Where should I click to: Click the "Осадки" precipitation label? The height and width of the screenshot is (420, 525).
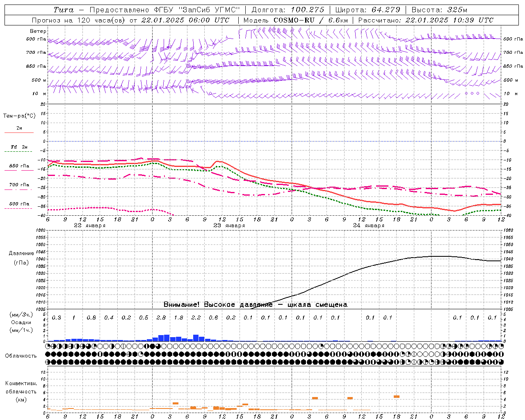pyautogui.click(x=21, y=322)
